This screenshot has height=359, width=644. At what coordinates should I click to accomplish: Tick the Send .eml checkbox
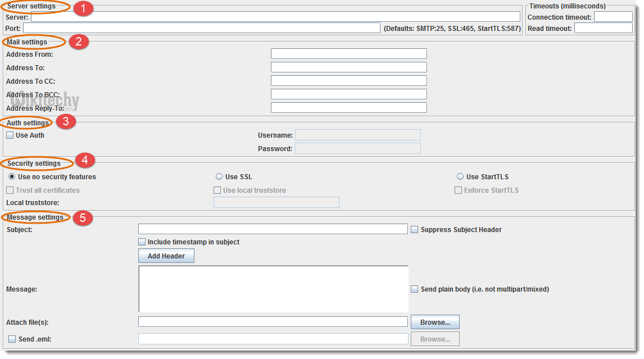tap(12, 339)
